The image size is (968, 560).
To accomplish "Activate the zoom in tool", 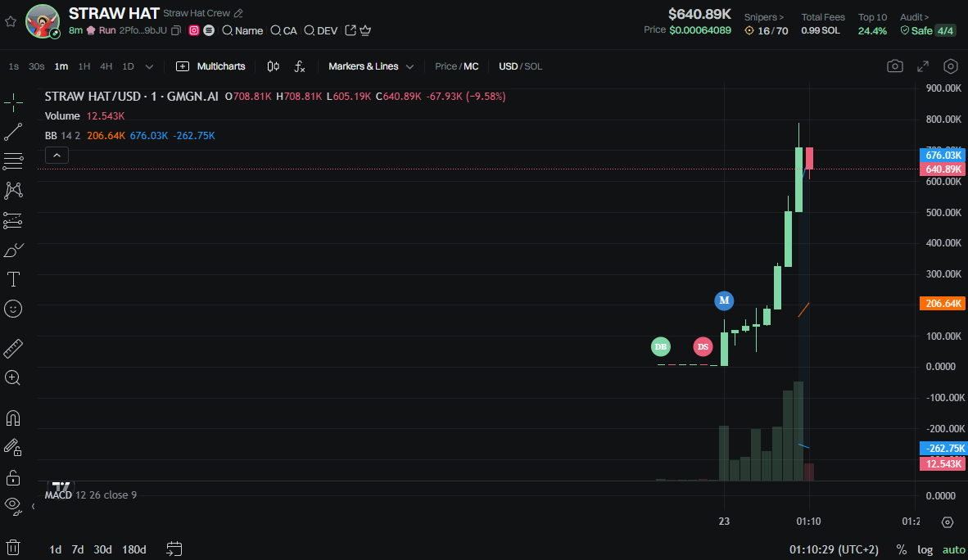I will tap(13, 378).
